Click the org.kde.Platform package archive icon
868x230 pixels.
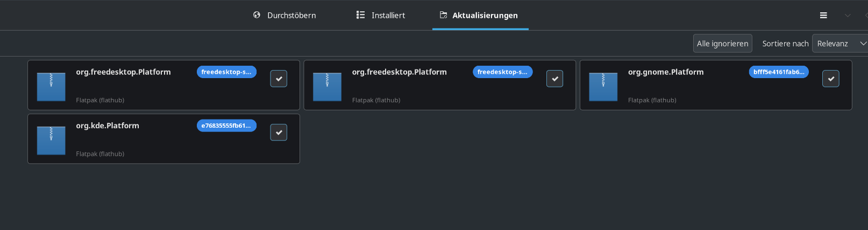click(51, 141)
